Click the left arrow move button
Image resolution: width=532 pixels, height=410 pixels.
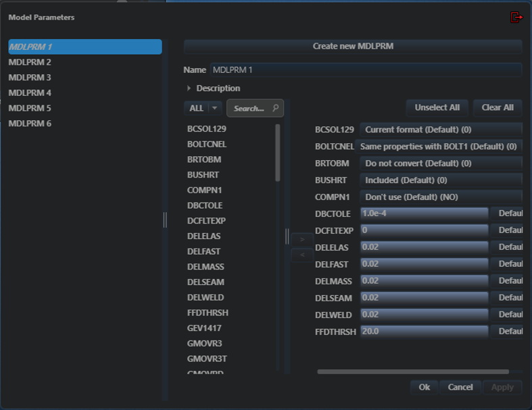point(302,255)
